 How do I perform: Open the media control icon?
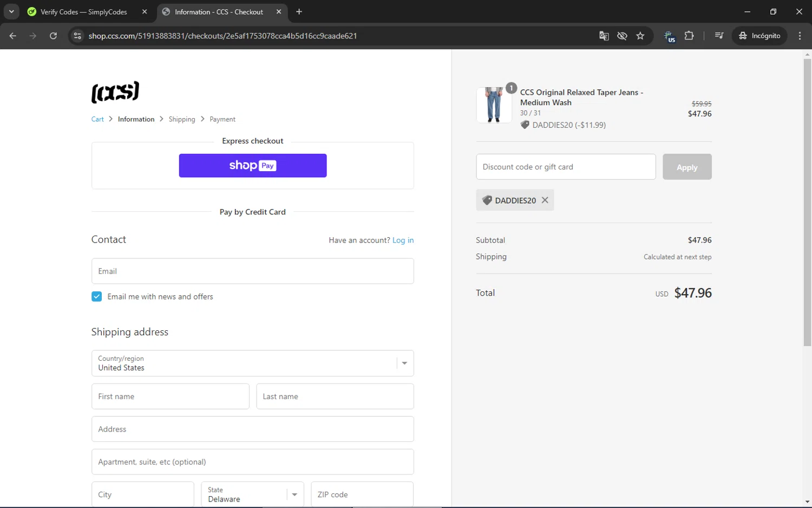pos(719,36)
